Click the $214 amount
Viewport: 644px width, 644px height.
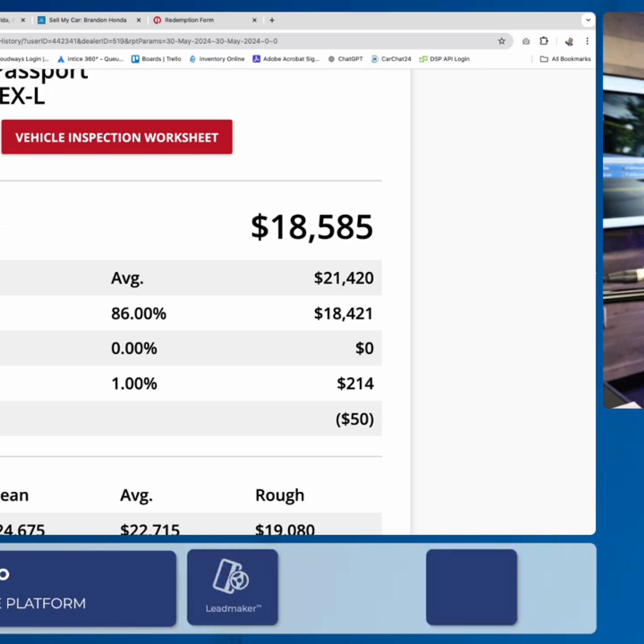click(x=355, y=383)
